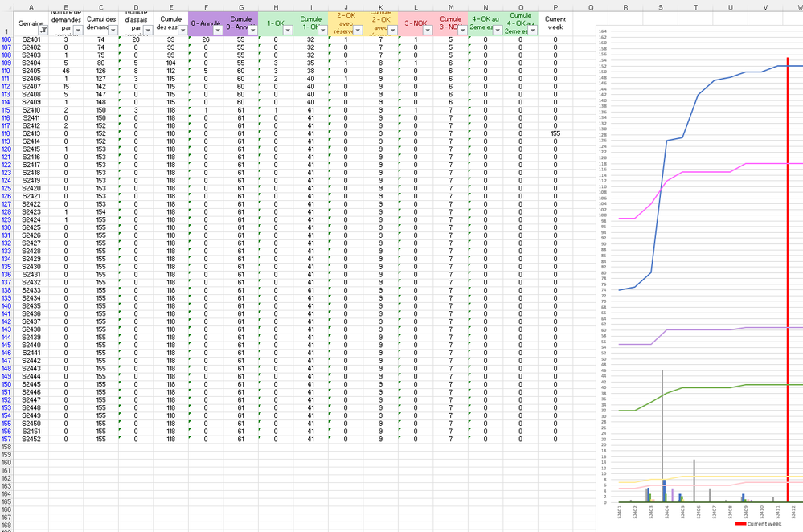Open the Cumule 0 - Annulé filter dropdown
This screenshot has height=532, width=803.
tap(253, 31)
